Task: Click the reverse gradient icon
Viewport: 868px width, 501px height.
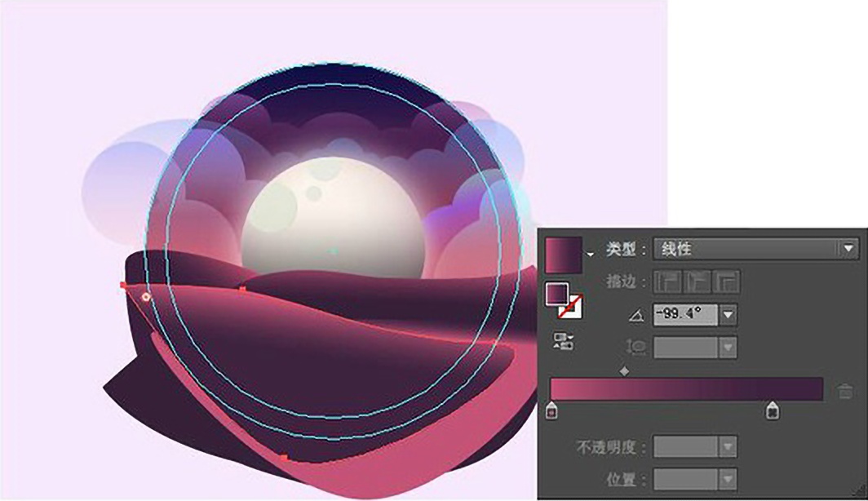Action: pos(562,339)
